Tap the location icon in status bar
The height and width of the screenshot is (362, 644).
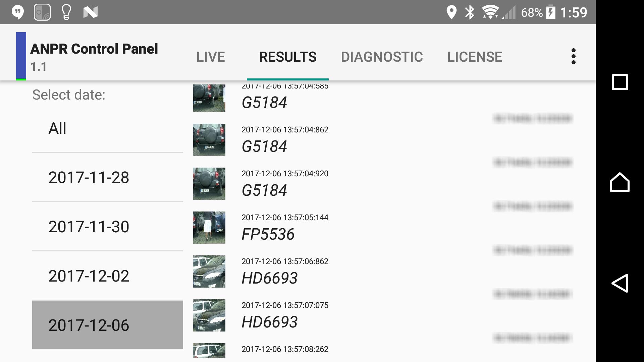(x=451, y=12)
